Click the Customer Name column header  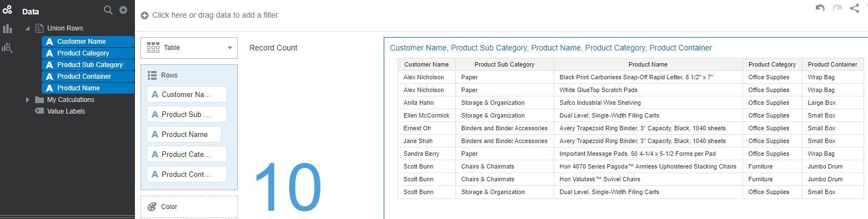tap(427, 64)
